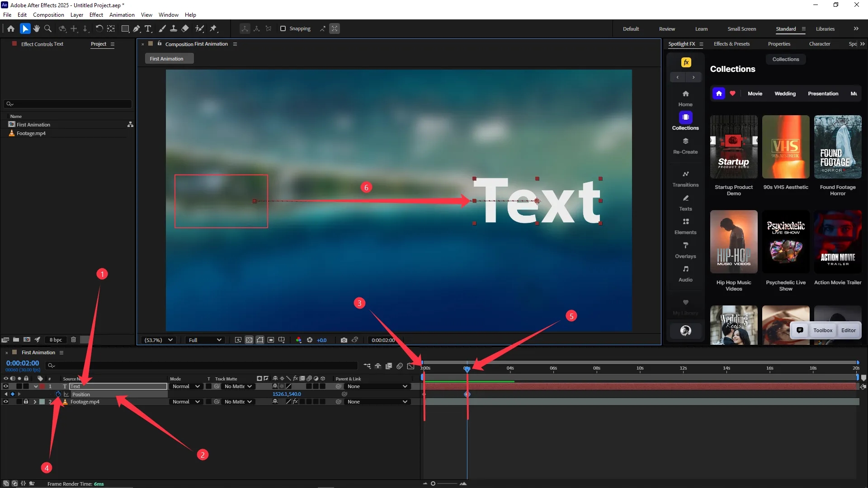
Task: Pick the Horizontal Type tool
Action: click(148, 28)
